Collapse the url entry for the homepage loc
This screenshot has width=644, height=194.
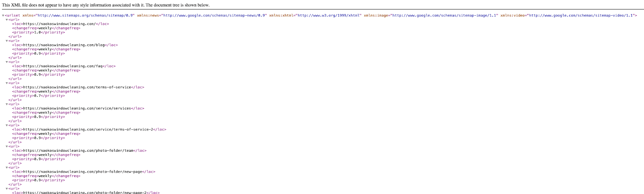(x=7, y=20)
